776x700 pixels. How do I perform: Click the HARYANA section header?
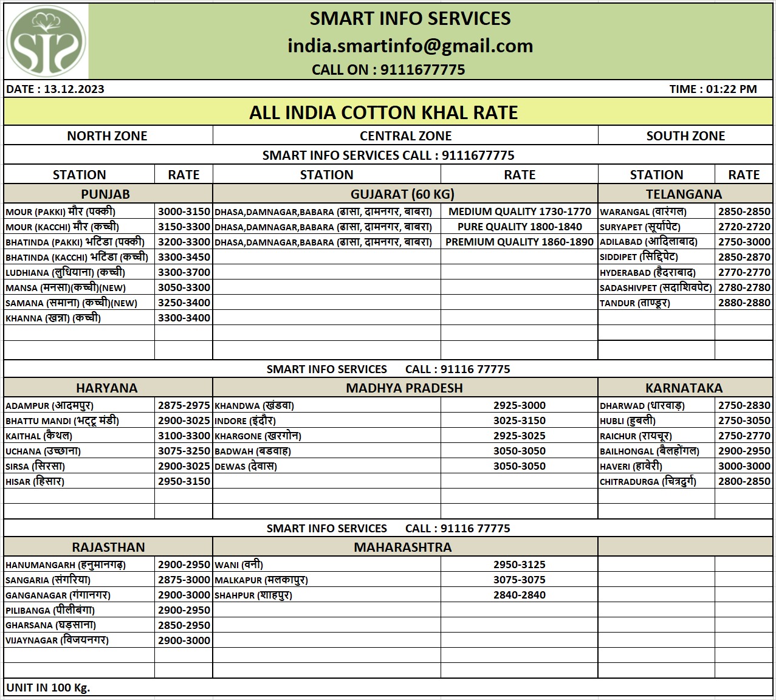107,388
